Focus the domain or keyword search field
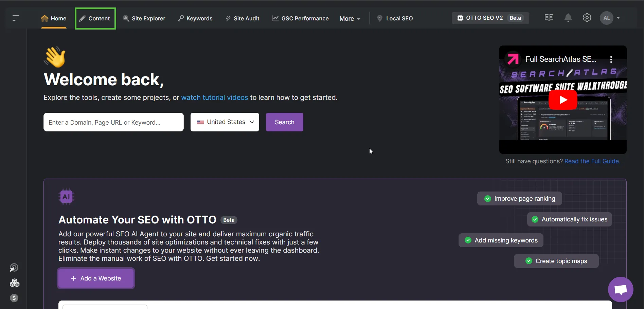644x309 pixels. (113, 122)
